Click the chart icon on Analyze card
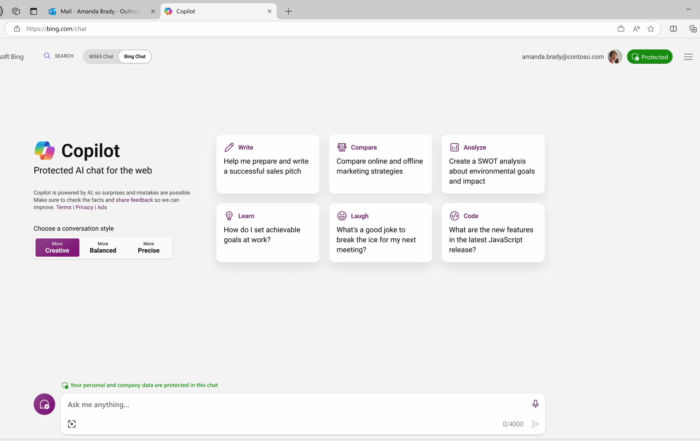 pos(454,147)
